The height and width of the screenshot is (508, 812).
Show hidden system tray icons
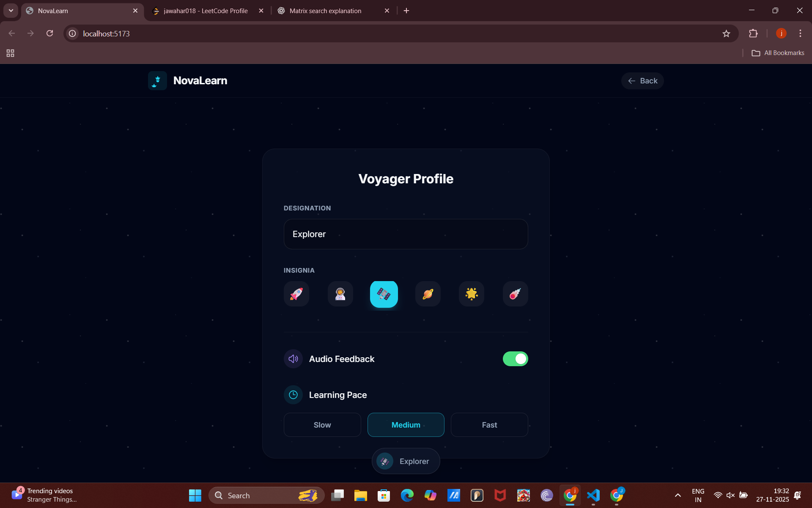tap(678, 495)
